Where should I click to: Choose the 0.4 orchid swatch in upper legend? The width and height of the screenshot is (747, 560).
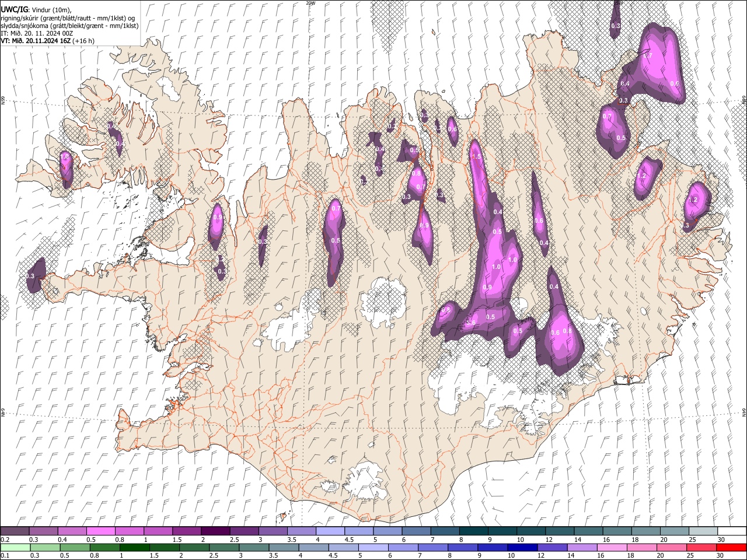click(72, 531)
